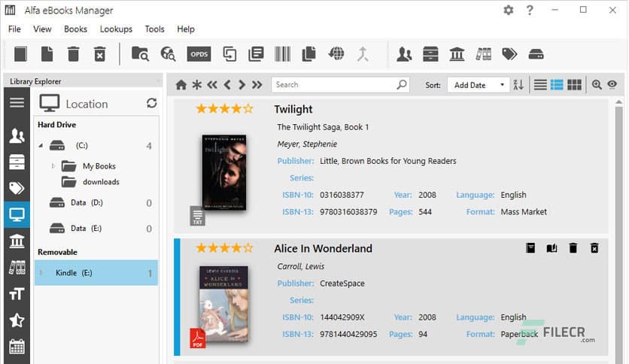The width and height of the screenshot is (629, 364).
Task: Select the calendar sidebar icon
Action: (17, 347)
